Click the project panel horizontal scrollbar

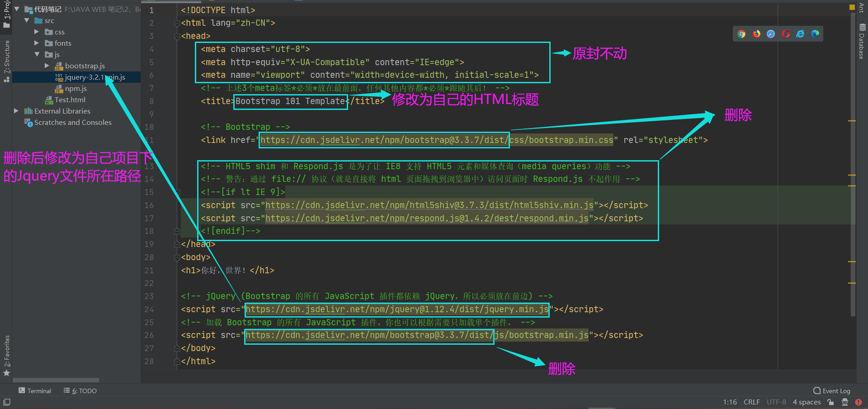(56, 380)
